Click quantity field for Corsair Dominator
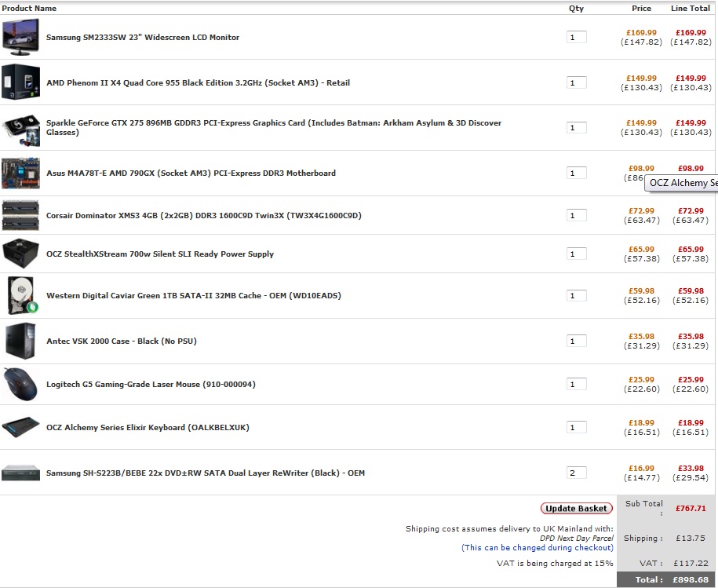The width and height of the screenshot is (718, 588). tap(577, 215)
